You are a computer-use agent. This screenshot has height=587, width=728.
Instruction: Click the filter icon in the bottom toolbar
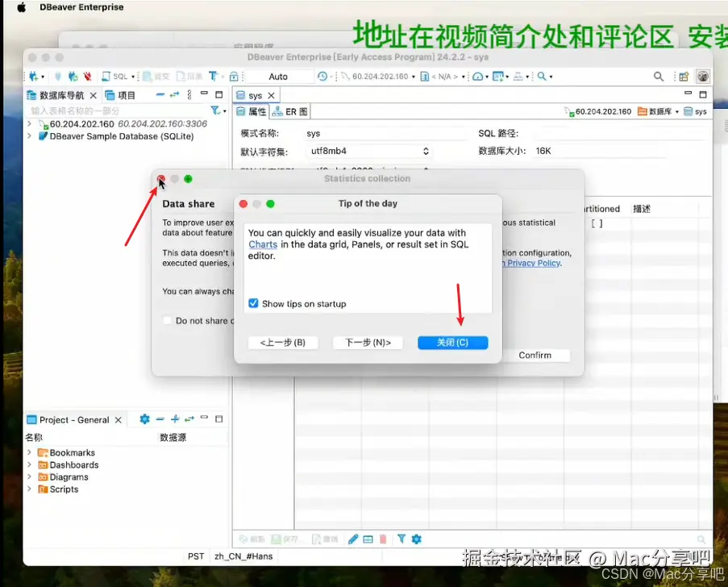coord(402,539)
